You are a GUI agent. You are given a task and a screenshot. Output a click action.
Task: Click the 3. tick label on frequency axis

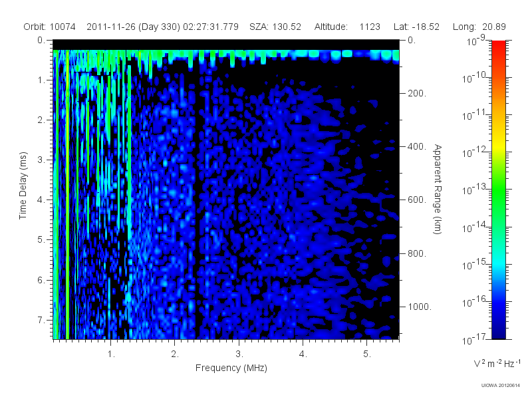tap(239, 354)
